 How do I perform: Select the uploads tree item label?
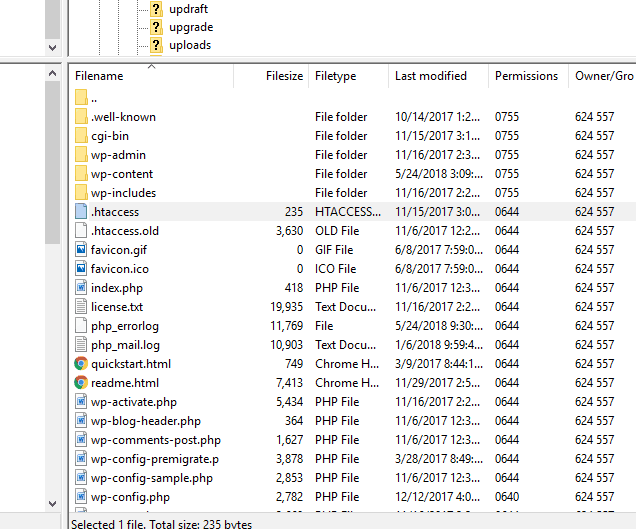click(190, 45)
